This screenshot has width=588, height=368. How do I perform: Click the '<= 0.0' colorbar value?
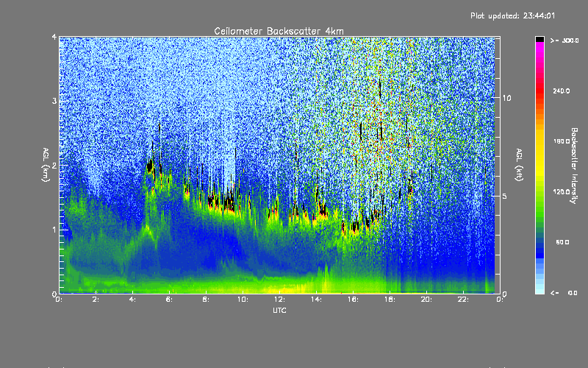pos(564,292)
